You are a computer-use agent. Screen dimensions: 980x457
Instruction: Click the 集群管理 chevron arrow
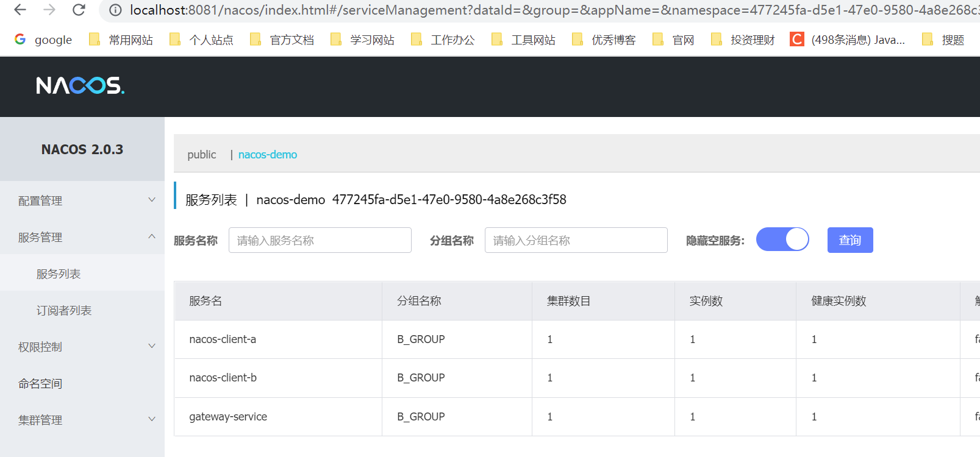coord(152,419)
